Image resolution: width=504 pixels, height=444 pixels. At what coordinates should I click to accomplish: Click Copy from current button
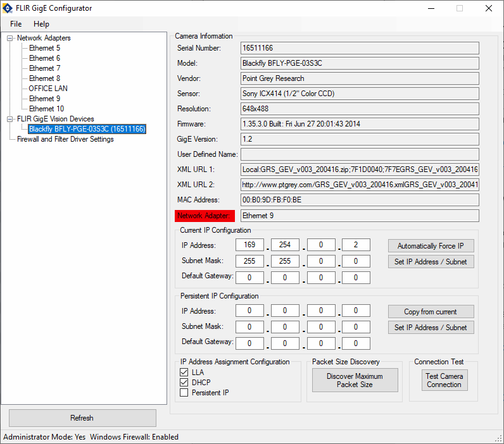(x=431, y=312)
